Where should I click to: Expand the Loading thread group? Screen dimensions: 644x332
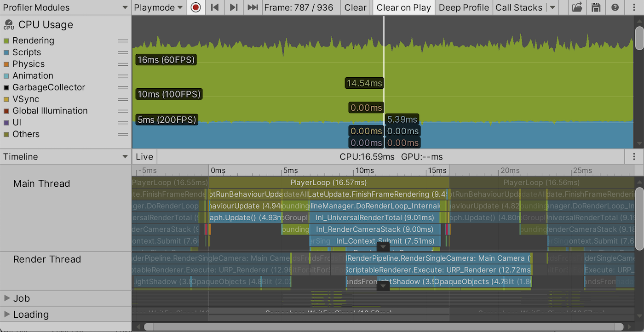(x=7, y=315)
